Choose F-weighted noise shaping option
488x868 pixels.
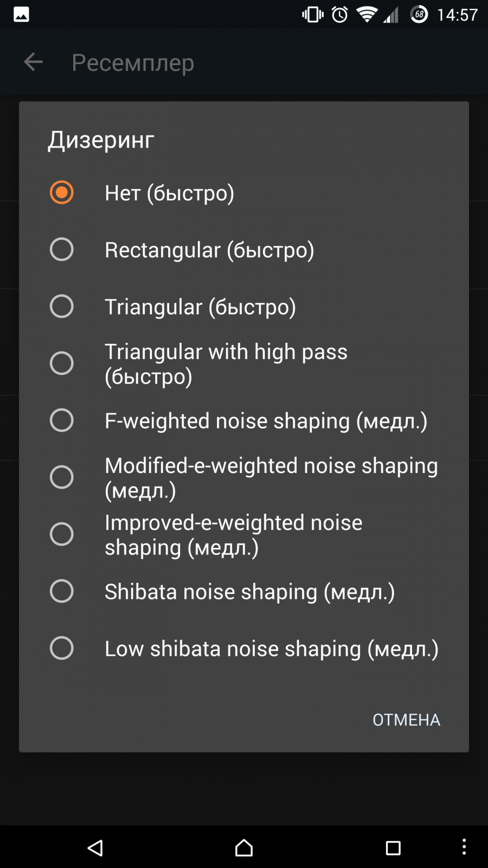pos(244,420)
